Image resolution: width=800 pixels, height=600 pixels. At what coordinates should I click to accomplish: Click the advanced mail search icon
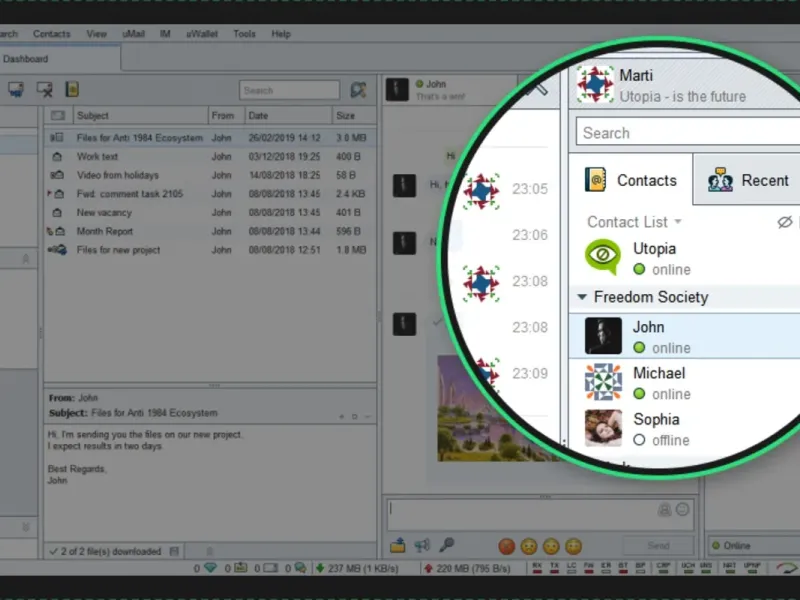[x=359, y=90]
